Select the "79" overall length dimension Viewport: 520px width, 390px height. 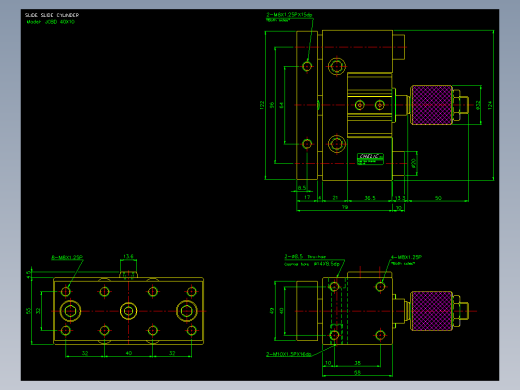[345, 207]
